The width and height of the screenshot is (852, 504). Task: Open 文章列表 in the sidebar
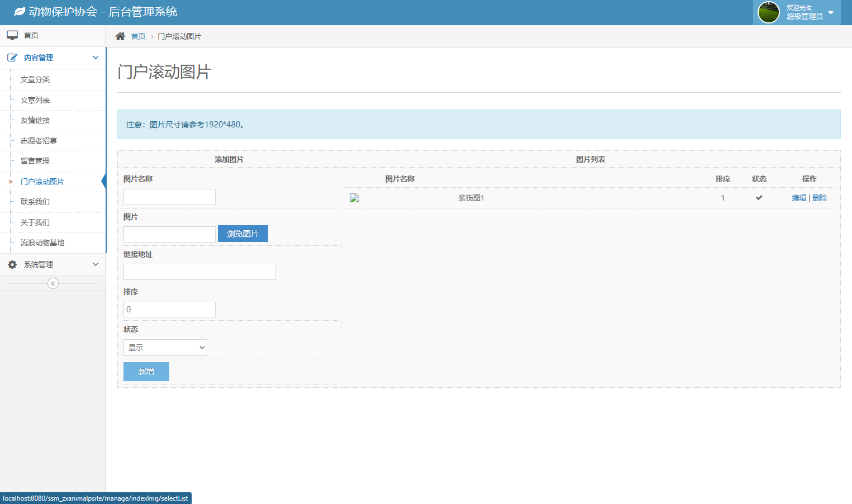pyautogui.click(x=35, y=100)
